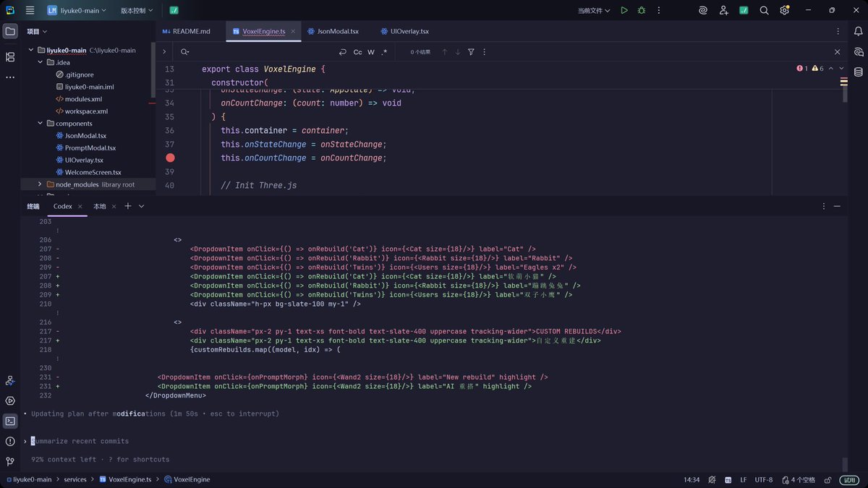Hide the terminal panel minimize icon
868x488 pixels.
[x=838, y=206]
